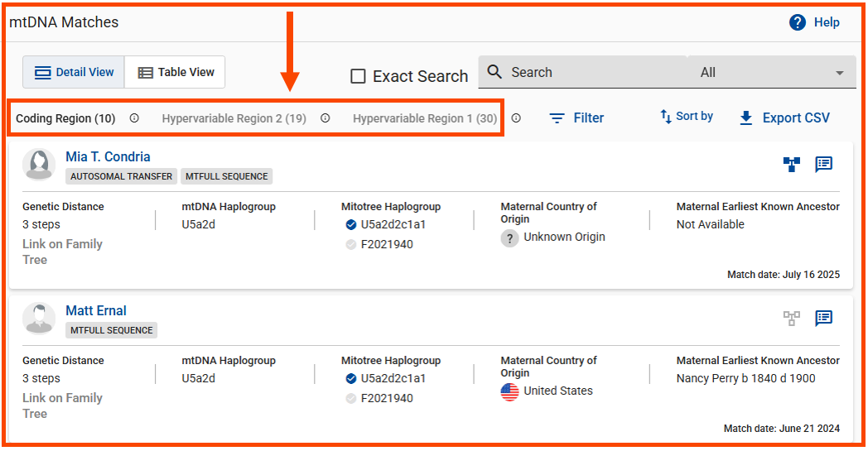Click Matt Ernal's family tree icon

(792, 318)
